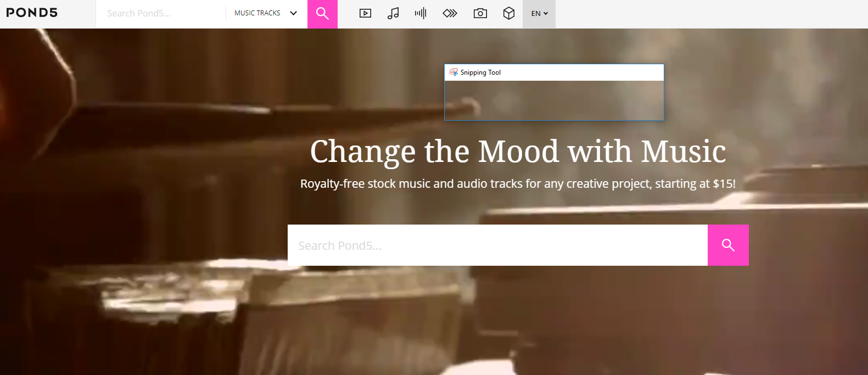Click the royalty-free stock music tagline

point(518,183)
